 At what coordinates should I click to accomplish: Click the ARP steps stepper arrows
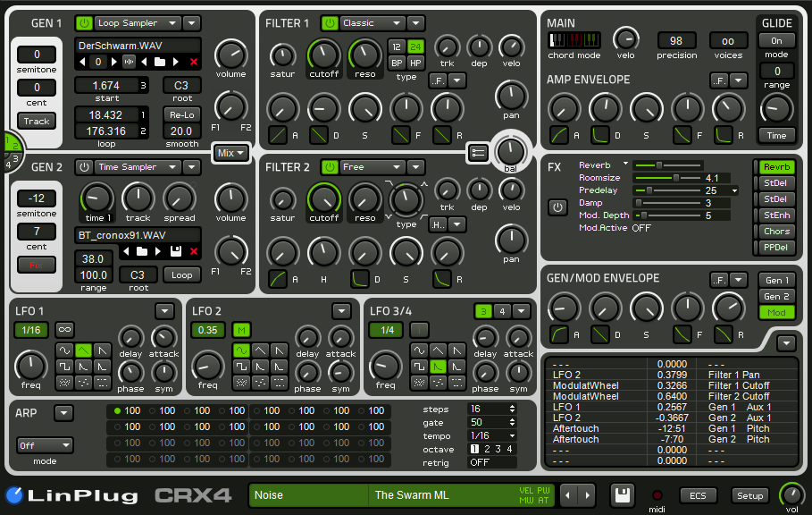click(x=512, y=409)
